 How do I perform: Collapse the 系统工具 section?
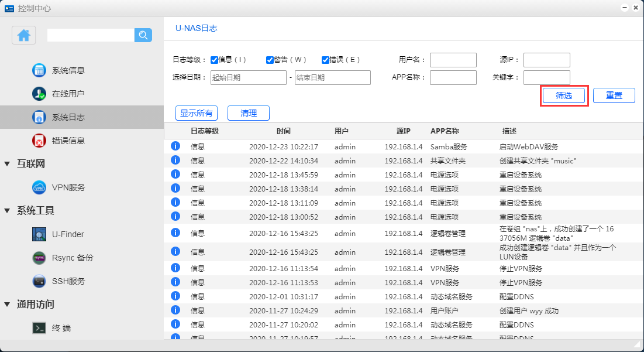(x=7, y=211)
